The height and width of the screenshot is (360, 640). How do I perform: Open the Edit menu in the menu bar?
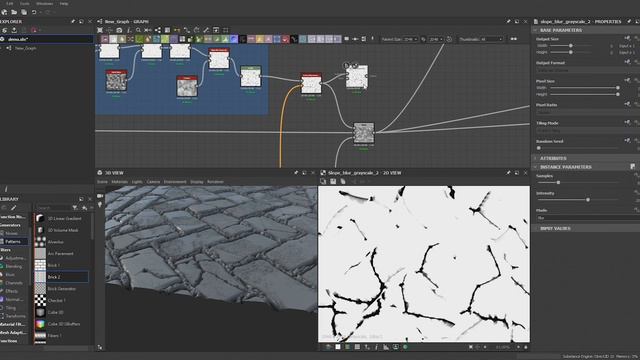coord(9,3)
